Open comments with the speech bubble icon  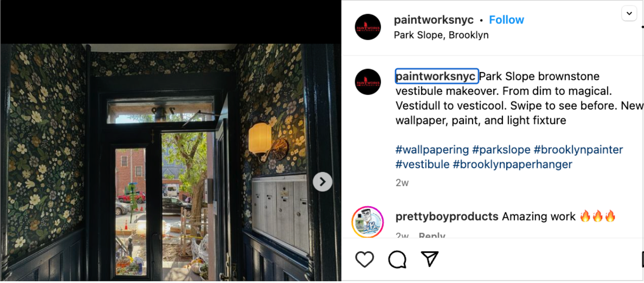coord(397,259)
